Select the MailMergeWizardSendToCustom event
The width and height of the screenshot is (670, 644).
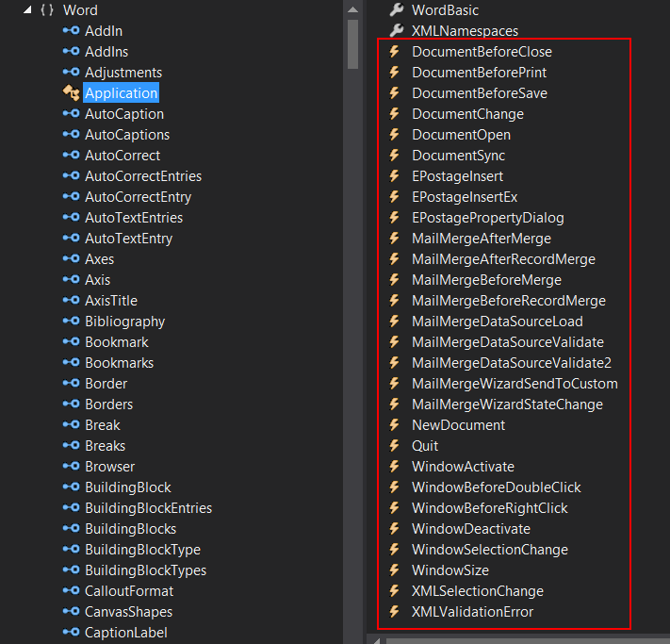(x=515, y=384)
